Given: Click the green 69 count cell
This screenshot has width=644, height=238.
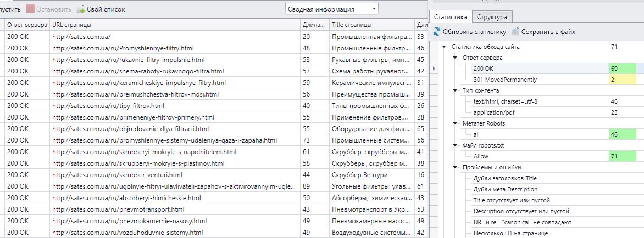Looking at the screenshot, I should tap(622, 69).
